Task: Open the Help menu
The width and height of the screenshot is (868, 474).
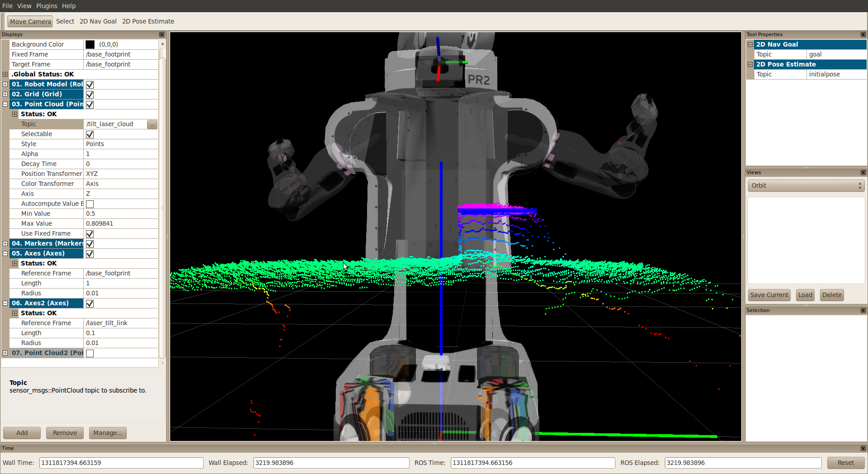Action: [69, 6]
